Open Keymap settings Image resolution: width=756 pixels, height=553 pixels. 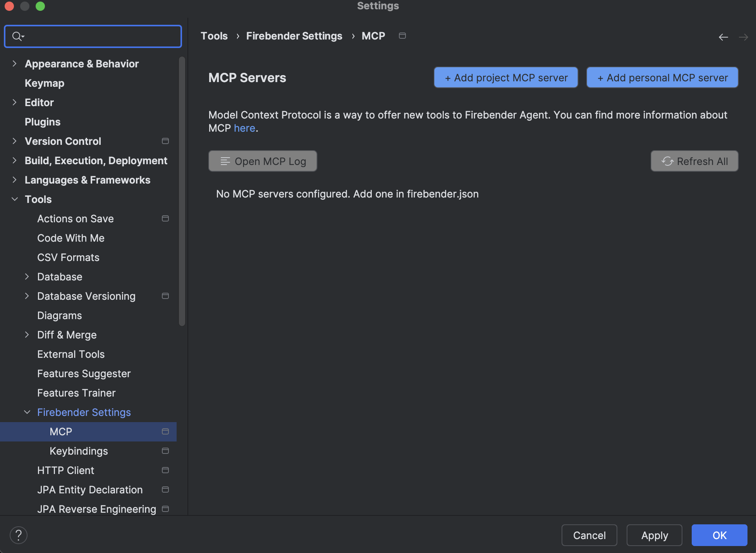click(45, 83)
